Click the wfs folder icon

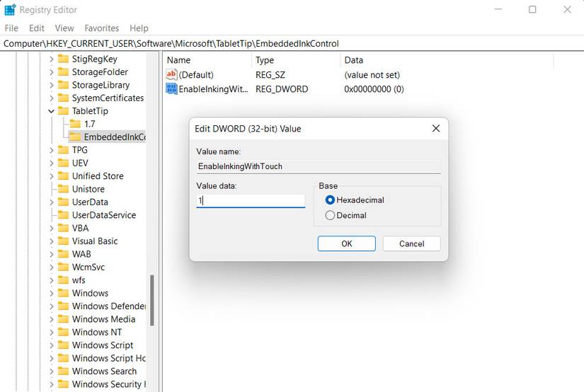(64, 280)
